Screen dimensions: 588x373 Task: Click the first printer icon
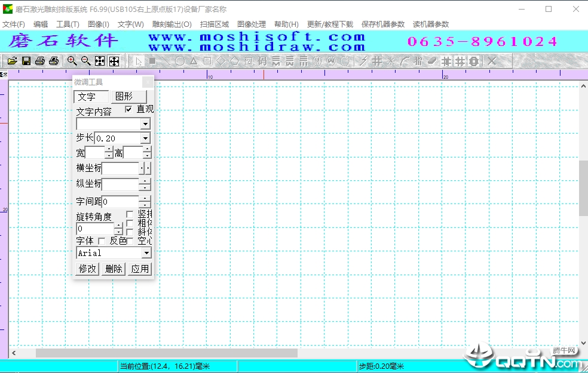(x=40, y=61)
